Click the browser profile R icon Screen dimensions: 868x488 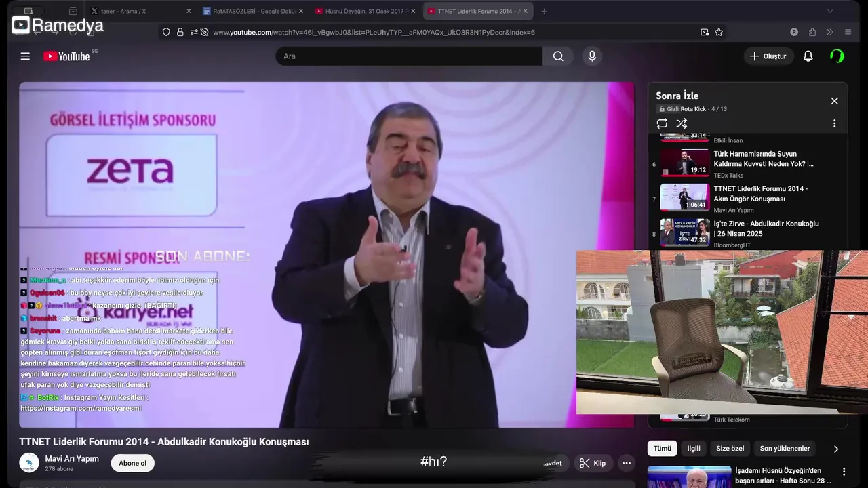(794, 32)
